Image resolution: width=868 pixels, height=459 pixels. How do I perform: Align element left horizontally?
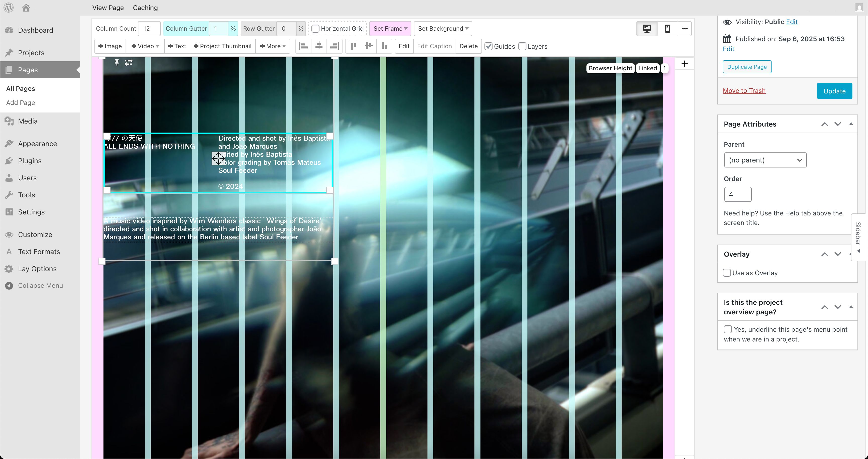click(x=304, y=46)
